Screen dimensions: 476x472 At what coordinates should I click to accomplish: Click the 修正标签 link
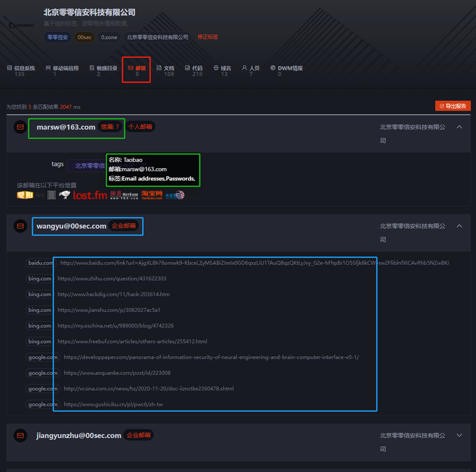[x=208, y=37]
